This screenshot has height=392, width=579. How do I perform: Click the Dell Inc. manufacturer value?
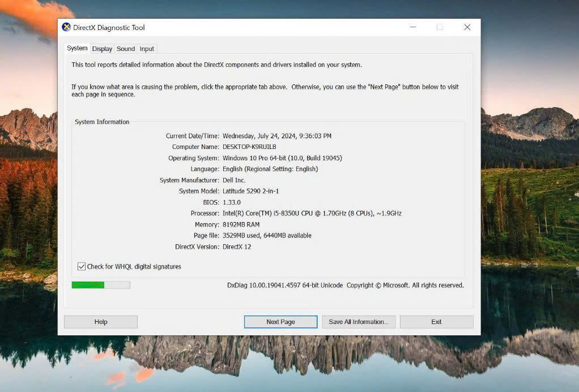[234, 180]
